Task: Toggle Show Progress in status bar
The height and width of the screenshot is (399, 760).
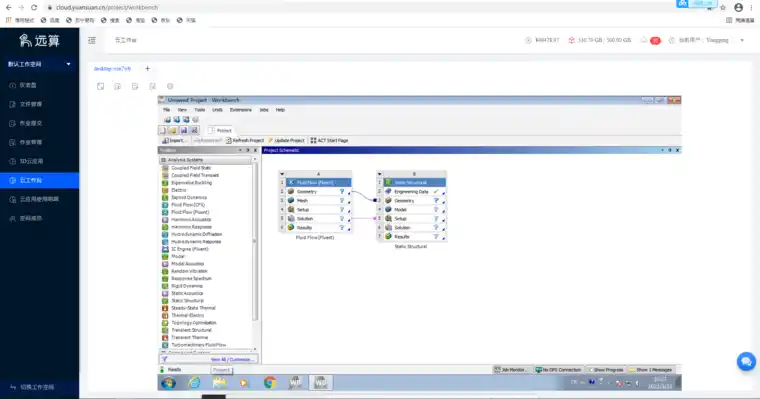Action: (606, 370)
